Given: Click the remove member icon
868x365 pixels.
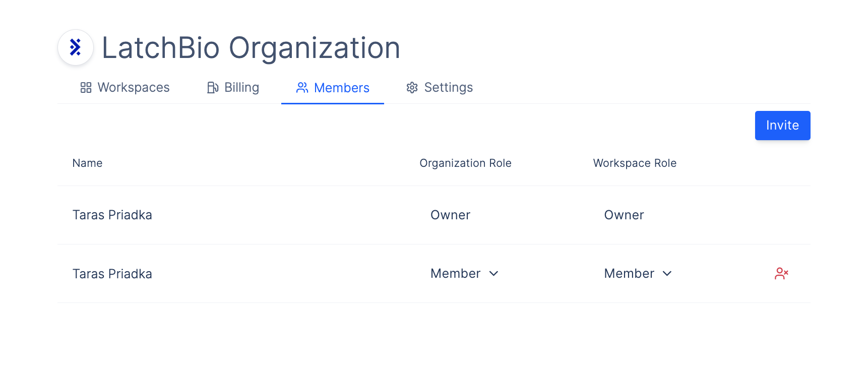Looking at the screenshot, I should click(781, 274).
